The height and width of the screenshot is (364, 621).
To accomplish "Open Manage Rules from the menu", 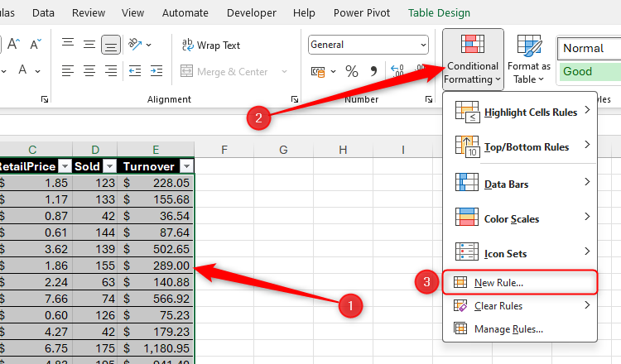I will pos(508,329).
